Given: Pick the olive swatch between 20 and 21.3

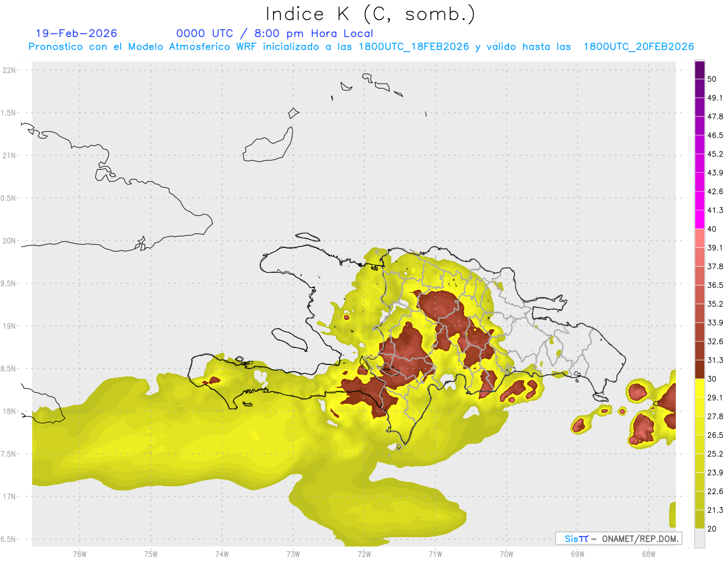Looking at the screenshot, I should (x=699, y=520).
